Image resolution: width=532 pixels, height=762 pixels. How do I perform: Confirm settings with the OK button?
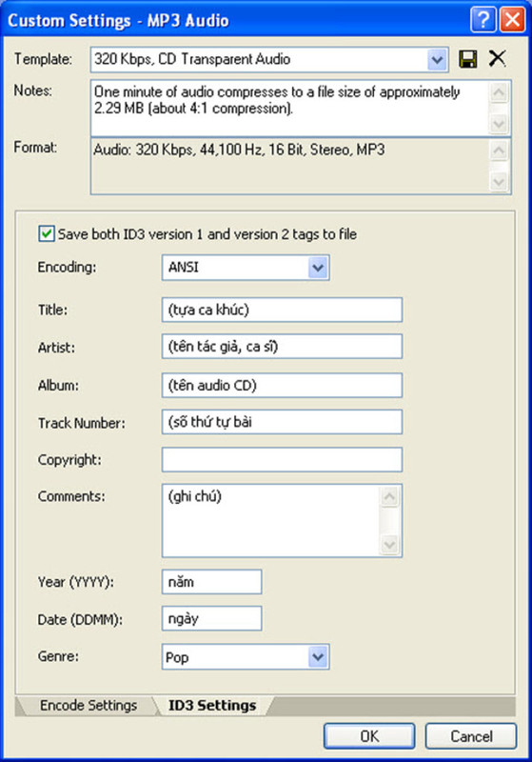click(369, 736)
